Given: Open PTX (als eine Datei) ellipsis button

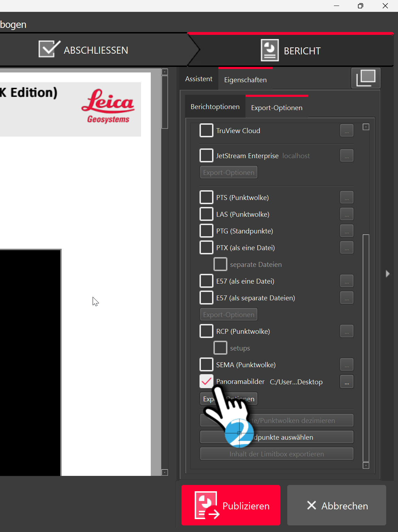Looking at the screenshot, I should point(347,248).
